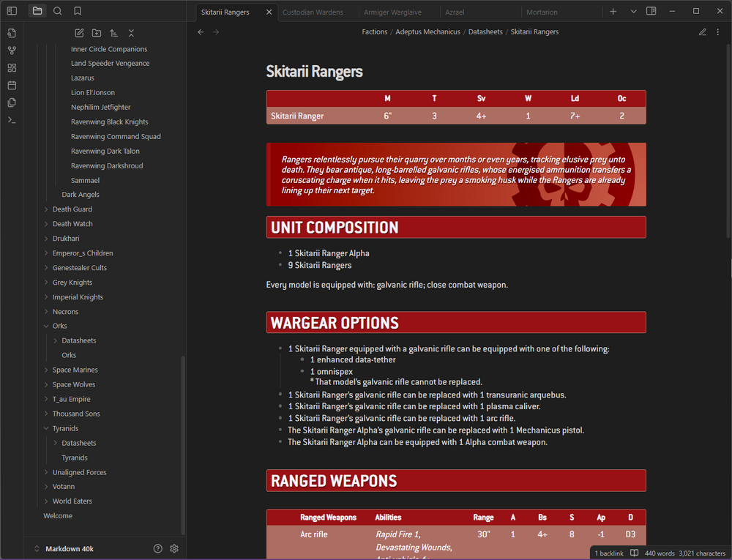
Task: Open daily note calendar icon
Action: coord(12,86)
